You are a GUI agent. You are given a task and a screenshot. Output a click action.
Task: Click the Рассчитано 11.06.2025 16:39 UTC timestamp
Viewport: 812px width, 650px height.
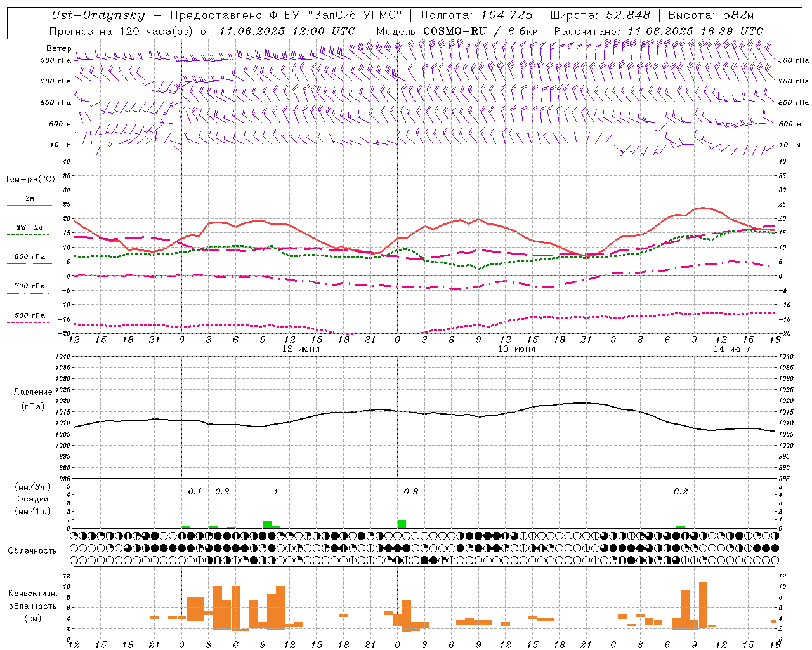(658, 31)
